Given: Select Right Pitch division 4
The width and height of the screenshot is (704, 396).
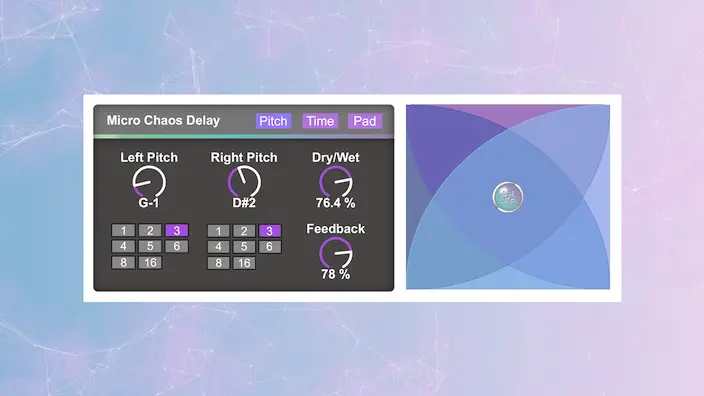Looking at the screenshot, I should click(218, 247).
